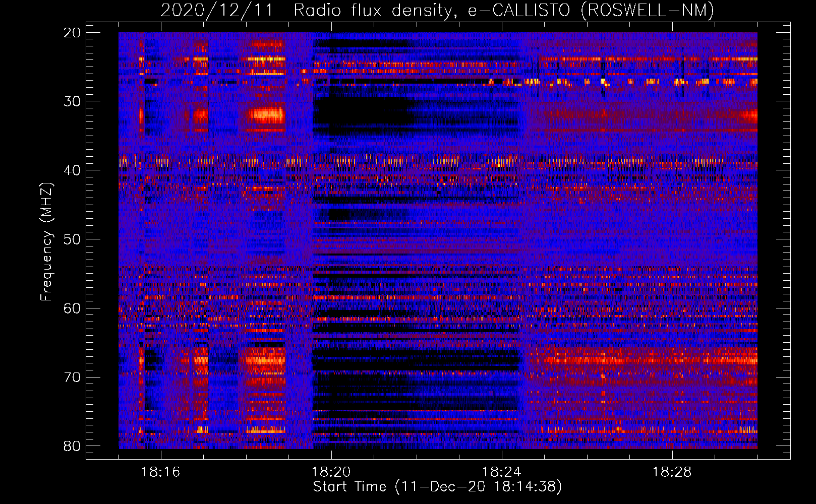Click the 30 frequency tick label

coord(72,101)
